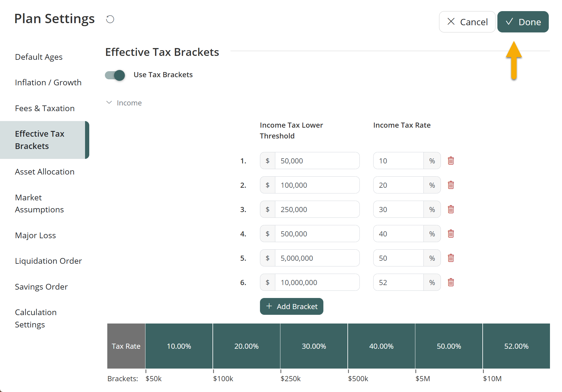Delete the 40% tax bracket row

451,234
